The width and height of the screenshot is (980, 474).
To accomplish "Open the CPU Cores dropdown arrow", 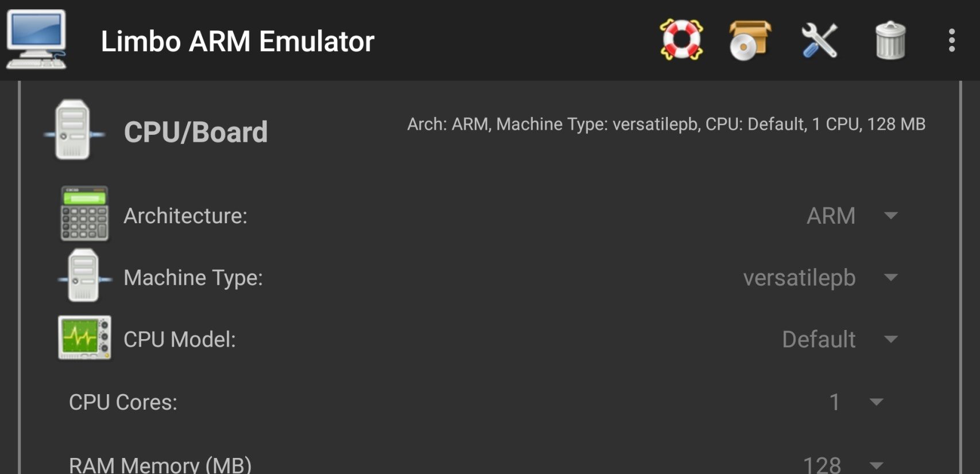I will [877, 402].
